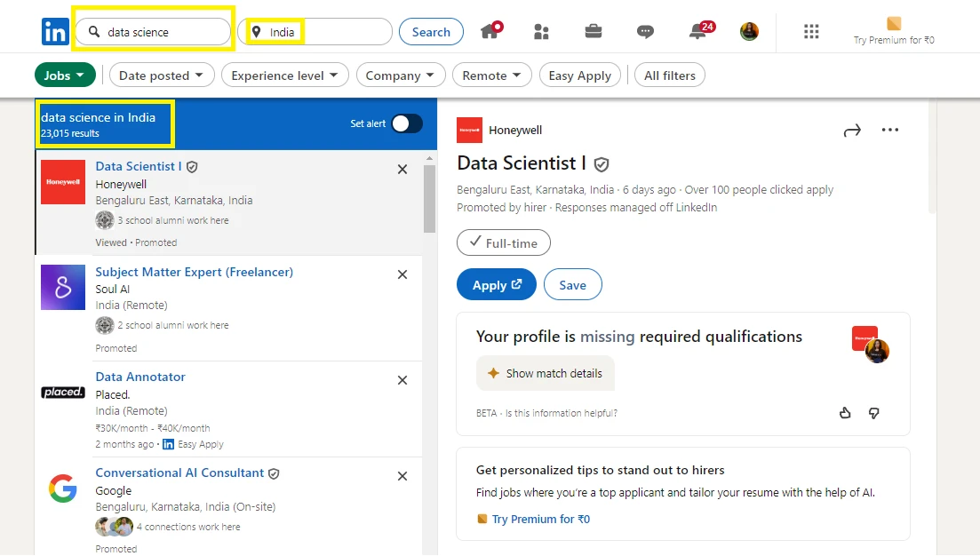This screenshot has width=980, height=556.
Task: Share the Honeywell job via arrow icon
Action: click(x=852, y=130)
